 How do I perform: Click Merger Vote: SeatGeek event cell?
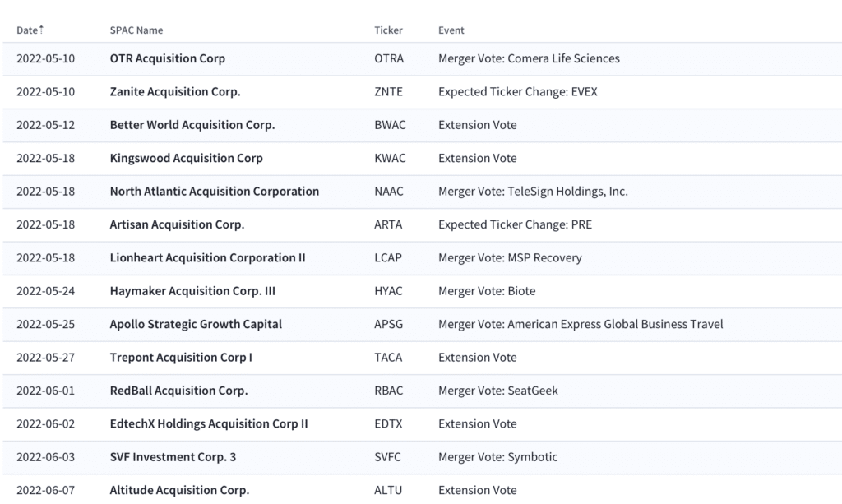[497, 391]
